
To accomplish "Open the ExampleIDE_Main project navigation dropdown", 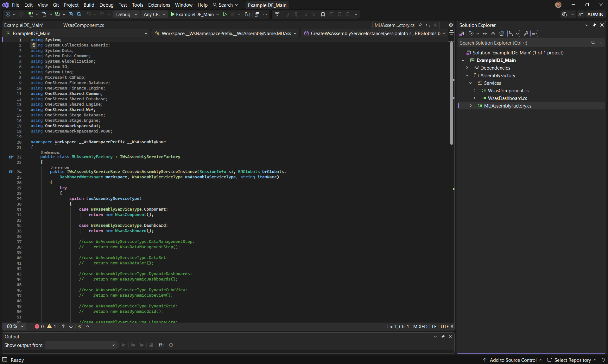I will click(77, 33).
